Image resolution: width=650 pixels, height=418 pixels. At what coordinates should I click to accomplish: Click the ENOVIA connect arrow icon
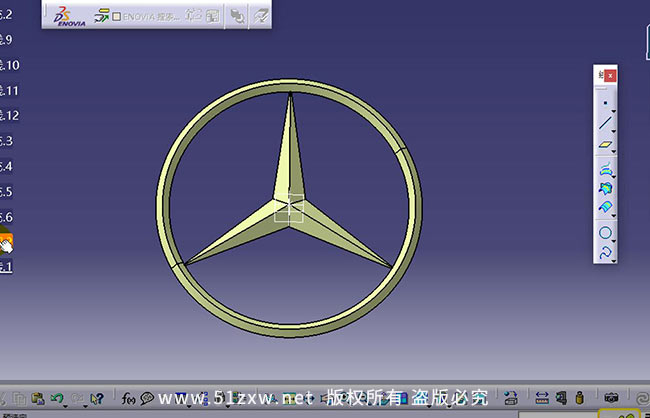coord(101,17)
